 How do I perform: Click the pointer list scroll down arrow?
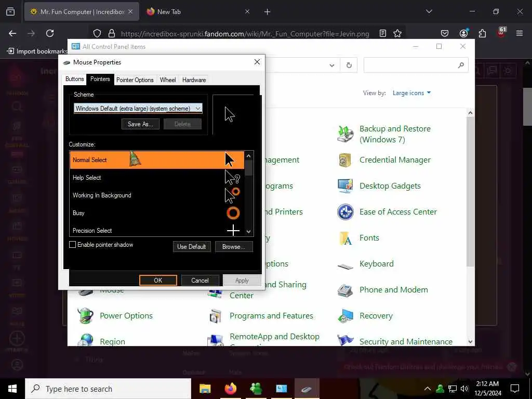248,231
